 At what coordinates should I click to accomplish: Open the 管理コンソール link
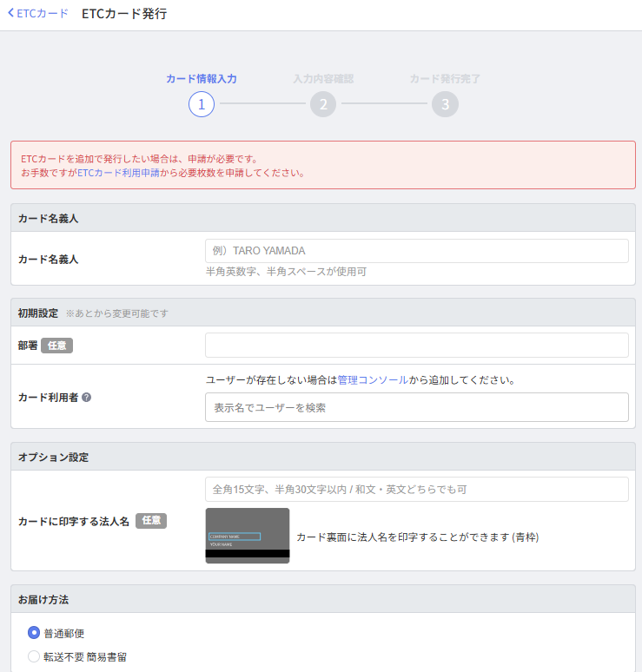[x=373, y=380]
